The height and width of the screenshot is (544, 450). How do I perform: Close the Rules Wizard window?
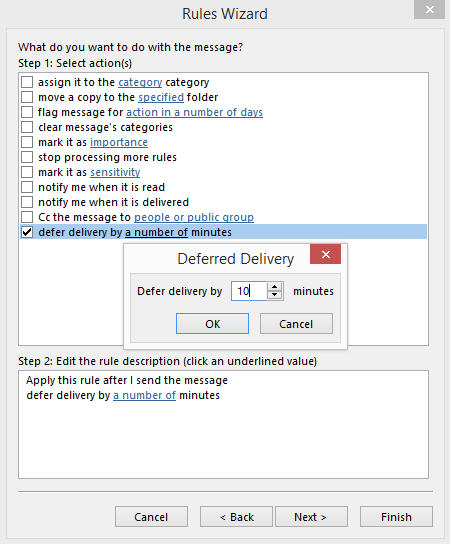pyautogui.click(x=430, y=10)
